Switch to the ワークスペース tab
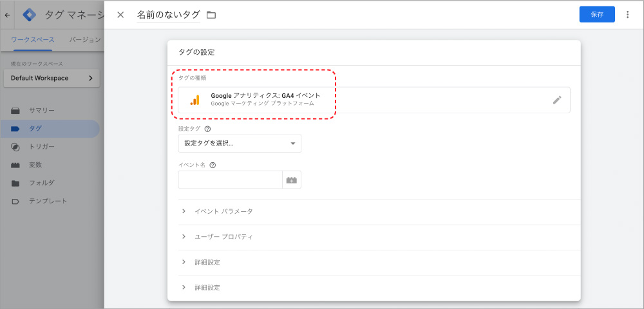This screenshot has height=309, width=644. [32, 40]
